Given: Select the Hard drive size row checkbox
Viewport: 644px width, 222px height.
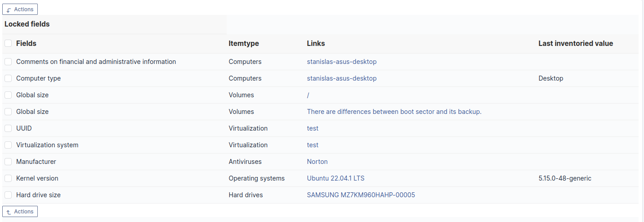Looking at the screenshot, I should coord(8,195).
